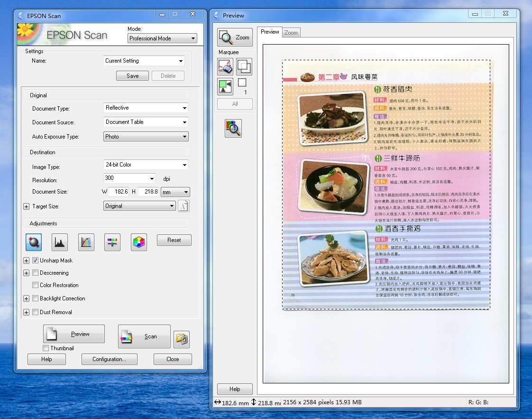Open the Document Size units dropdown
Viewport: 532px width, 419px height.
pos(175,192)
